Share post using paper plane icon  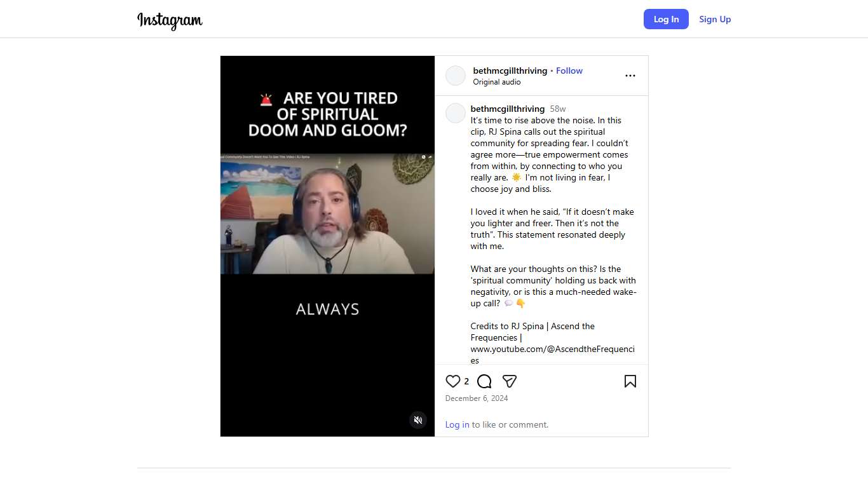point(509,381)
